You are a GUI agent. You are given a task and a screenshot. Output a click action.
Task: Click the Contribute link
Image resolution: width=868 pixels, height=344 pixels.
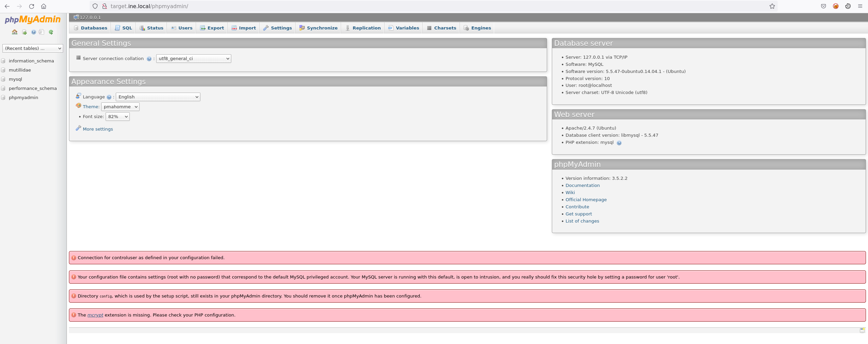click(x=577, y=207)
